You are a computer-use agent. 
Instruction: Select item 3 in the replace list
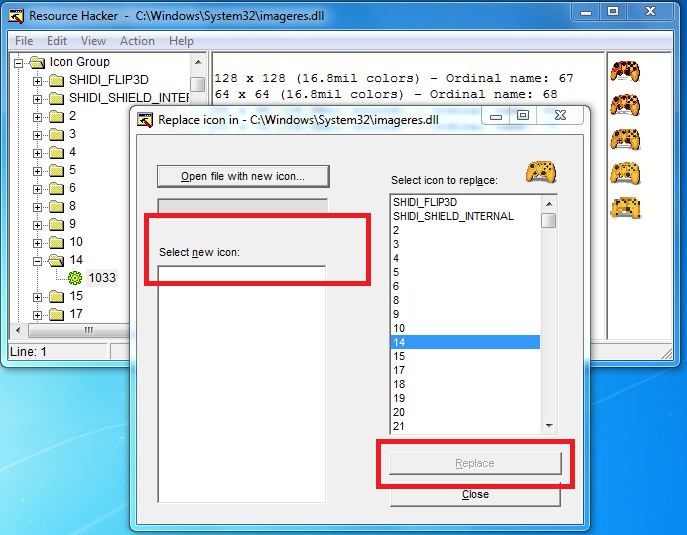coord(465,244)
